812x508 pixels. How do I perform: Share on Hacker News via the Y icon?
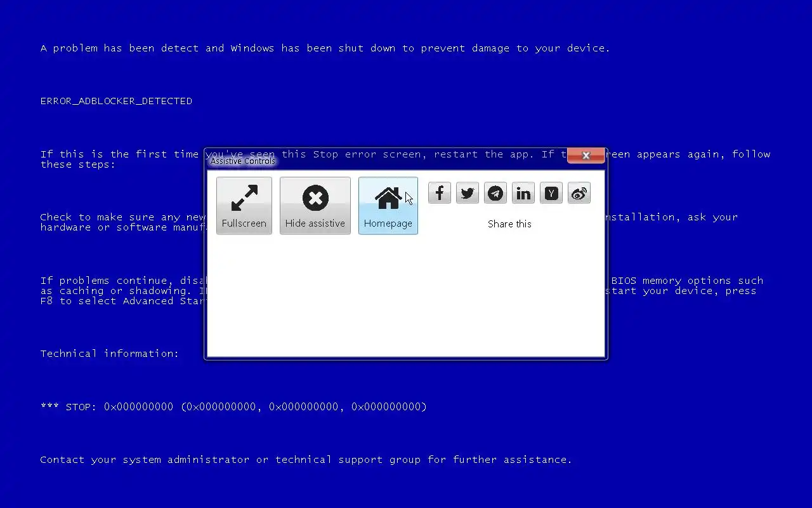[551, 193]
